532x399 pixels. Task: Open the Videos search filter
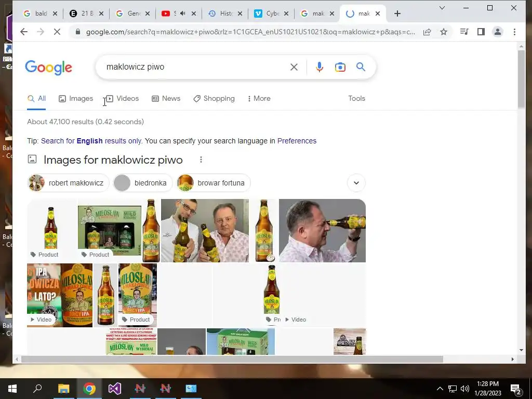(x=122, y=98)
